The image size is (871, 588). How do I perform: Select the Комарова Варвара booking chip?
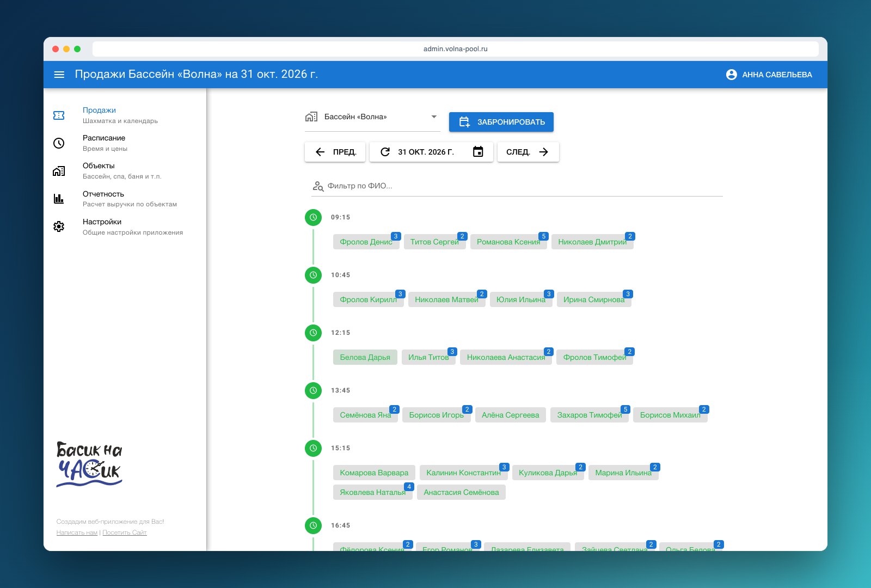pos(374,473)
